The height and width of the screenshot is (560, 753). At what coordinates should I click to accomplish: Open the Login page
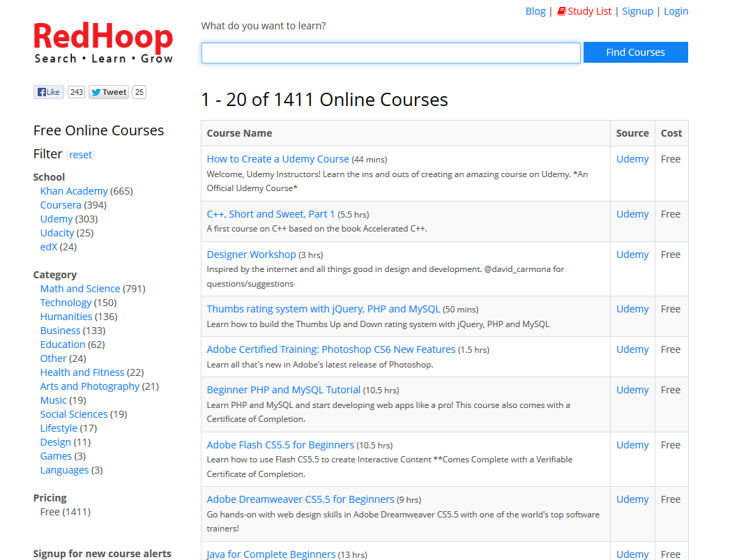click(676, 11)
